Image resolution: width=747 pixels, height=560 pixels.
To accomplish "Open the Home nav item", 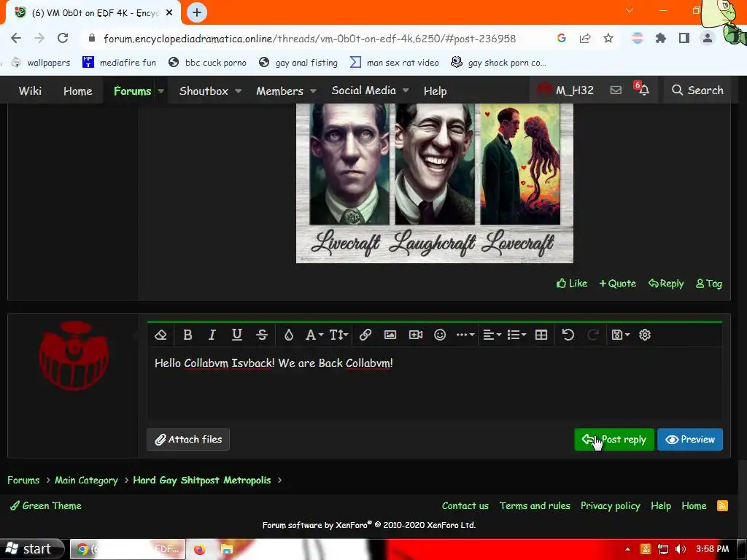I will click(77, 90).
